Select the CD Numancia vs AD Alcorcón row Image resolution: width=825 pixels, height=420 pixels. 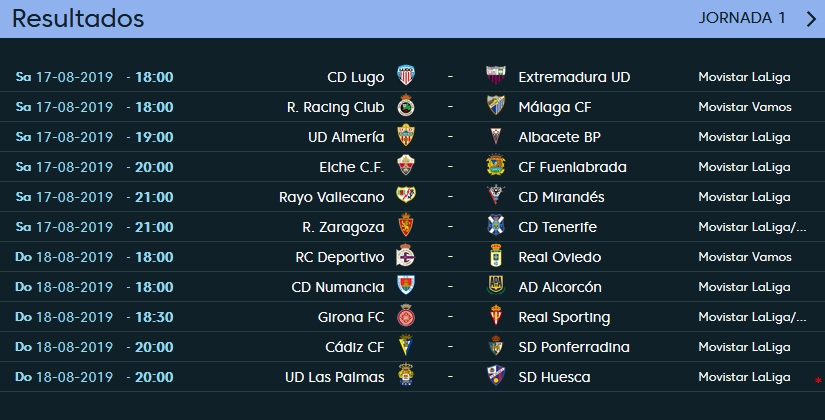pos(412,287)
